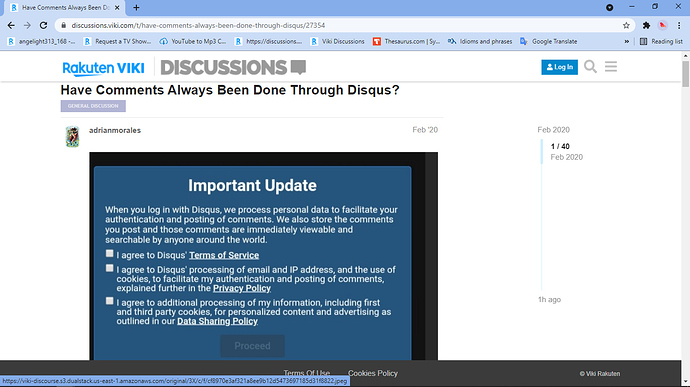The height and width of the screenshot is (387, 690).
Task: Open the https://discussions bookmark
Action: coord(268,41)
